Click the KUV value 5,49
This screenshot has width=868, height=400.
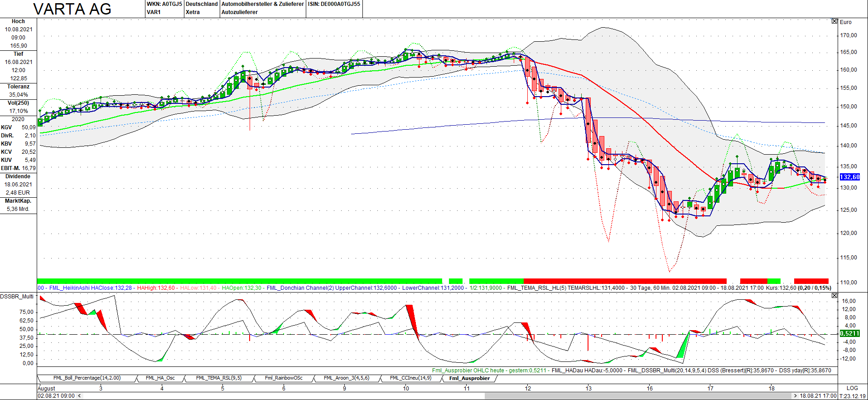(30, 160)
